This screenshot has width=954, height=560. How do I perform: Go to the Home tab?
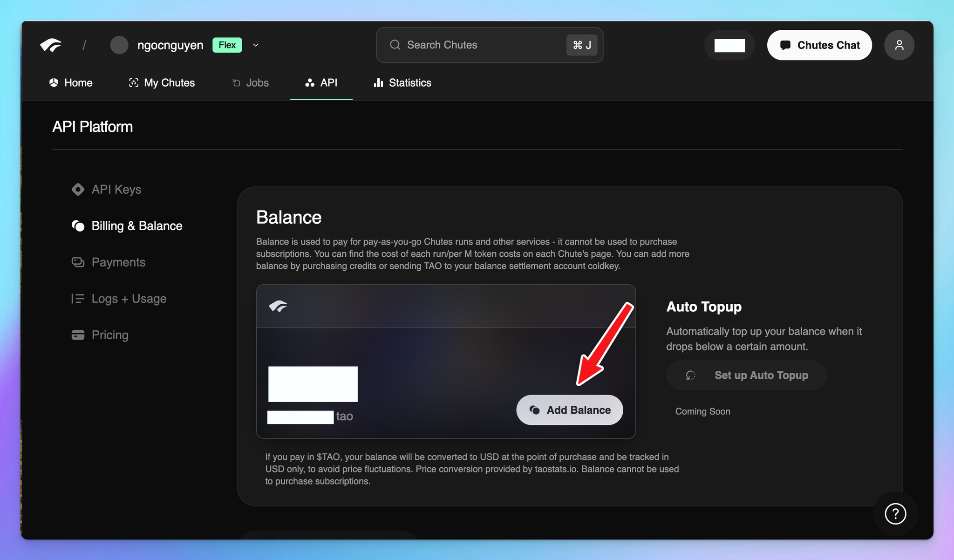(x=71, y=83)
